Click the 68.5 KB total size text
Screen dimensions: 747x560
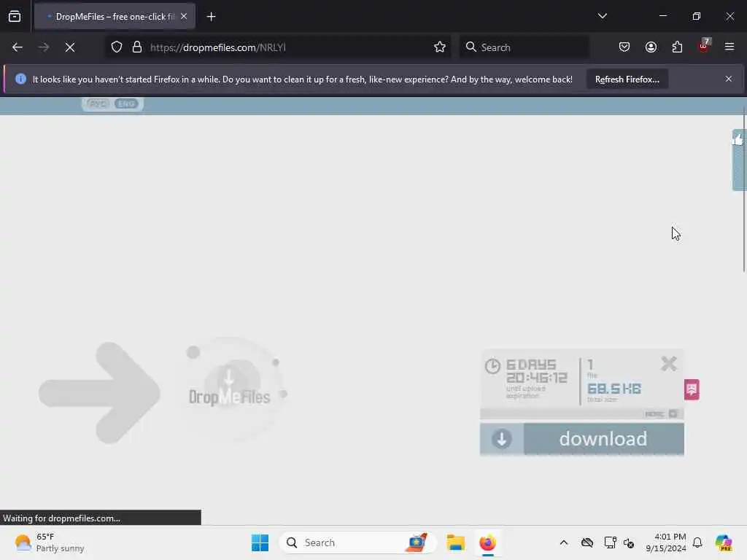click(614, 389)
